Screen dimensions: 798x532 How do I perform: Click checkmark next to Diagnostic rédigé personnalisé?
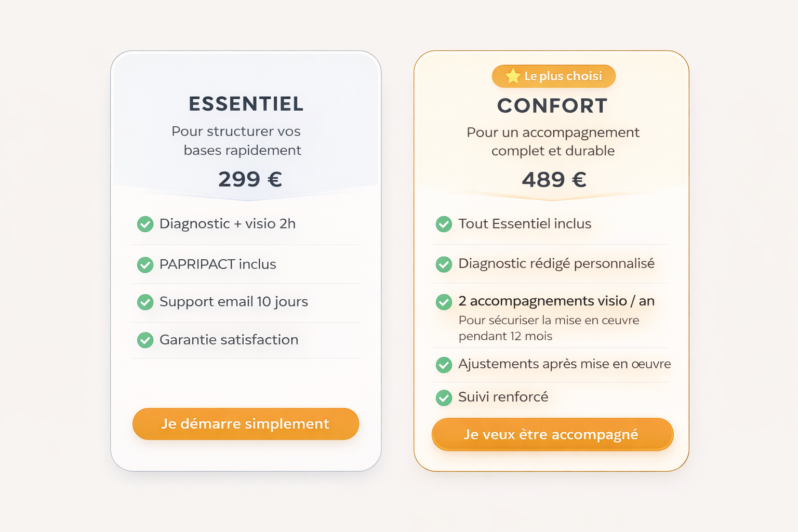click(444, 264)
